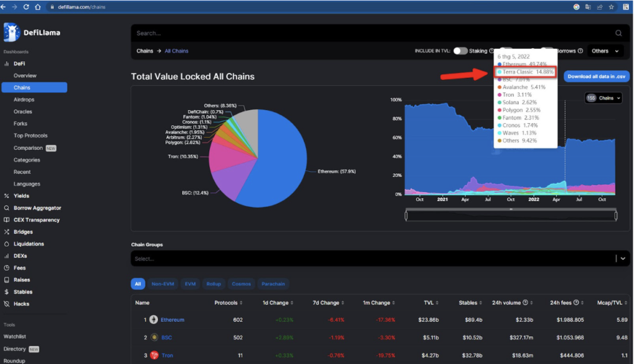The image size is (634, 364).
Task: Open the Raises page
Action: pyautogui.click(x=22, y=280)
